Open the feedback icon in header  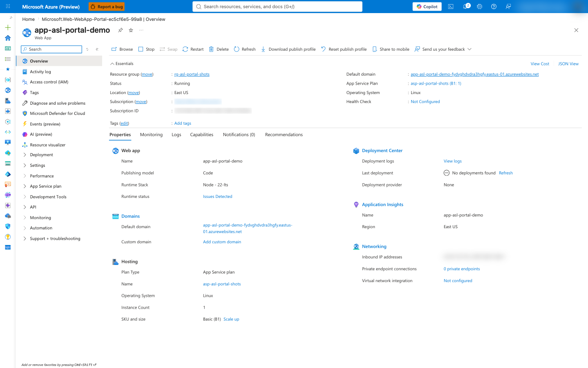pos(508,7)
